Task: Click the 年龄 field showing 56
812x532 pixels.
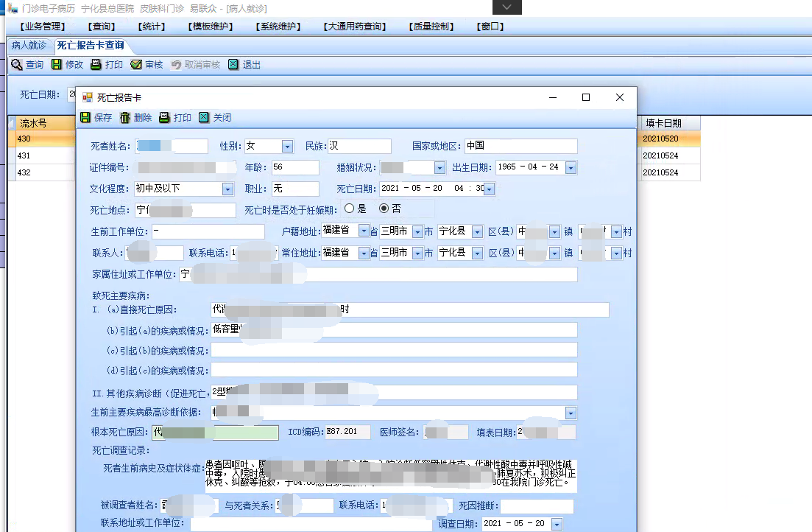Action: (x=295, y=167)
